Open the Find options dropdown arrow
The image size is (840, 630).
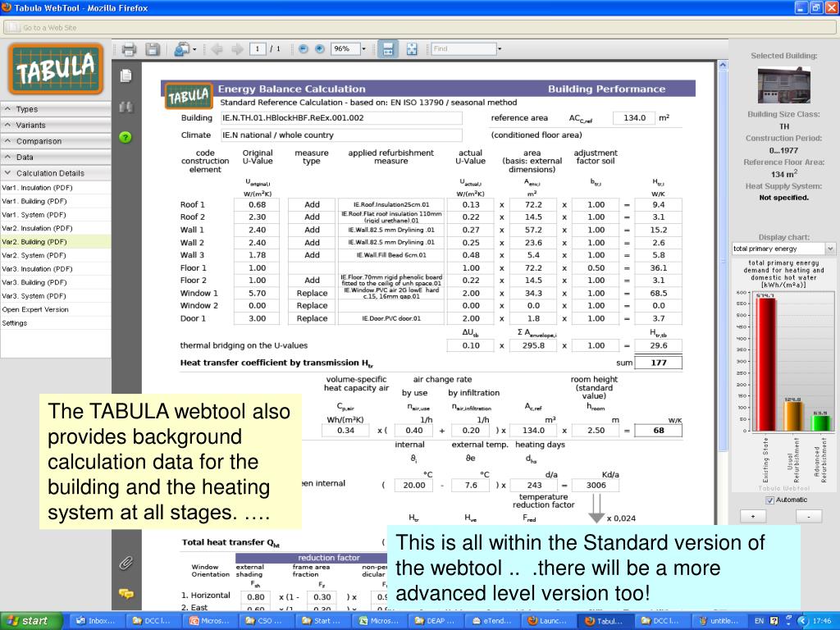(x=500, y=48)
